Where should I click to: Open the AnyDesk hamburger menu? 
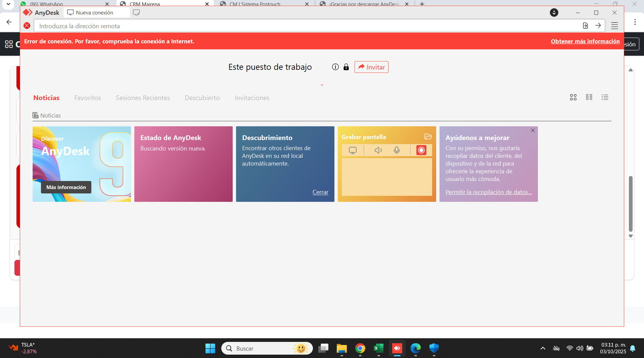click(x=614, y=26)
